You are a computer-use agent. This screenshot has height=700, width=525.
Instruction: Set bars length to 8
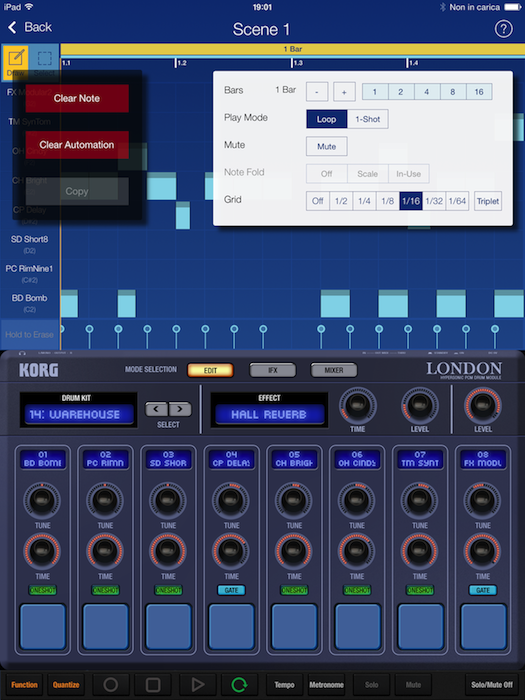(x=452, y=92)
